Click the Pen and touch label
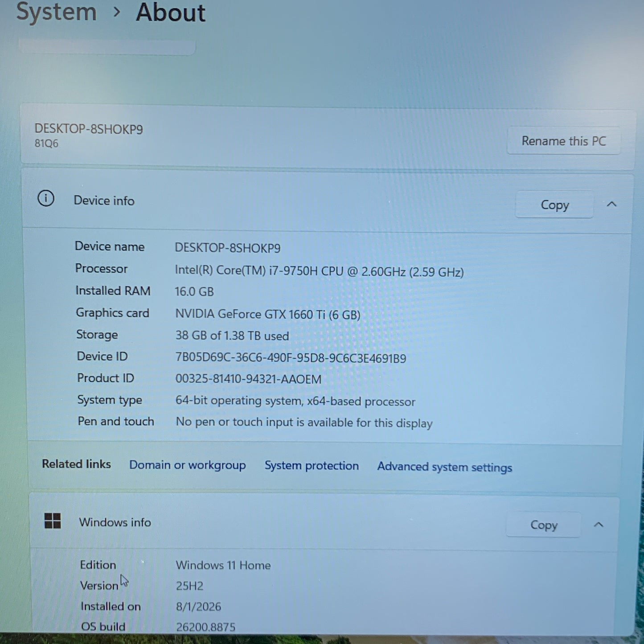 [116, 421]
